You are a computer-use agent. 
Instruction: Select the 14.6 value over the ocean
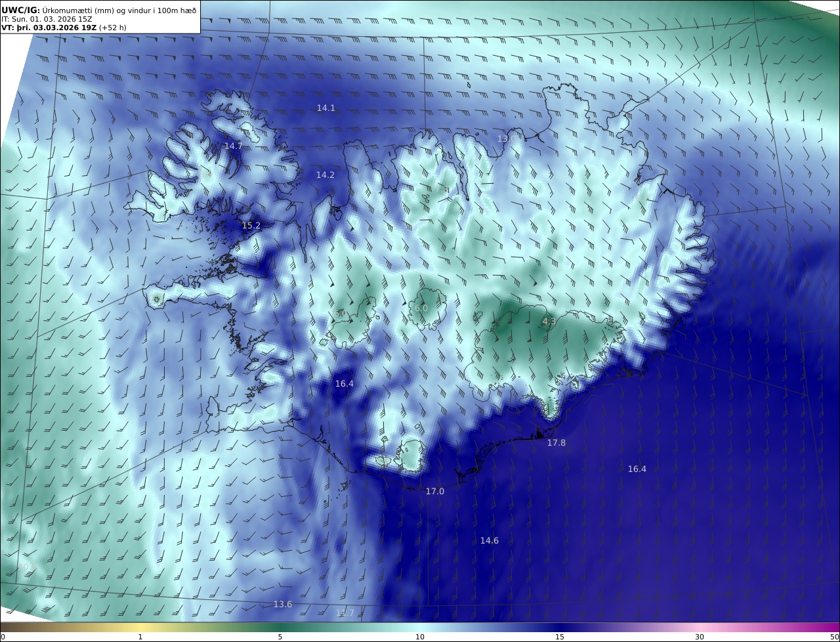click(x=490, y=540)
